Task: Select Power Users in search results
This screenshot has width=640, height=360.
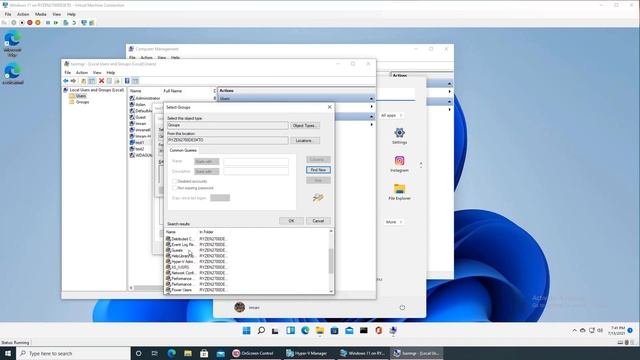Action: click(x=182, y=290)
